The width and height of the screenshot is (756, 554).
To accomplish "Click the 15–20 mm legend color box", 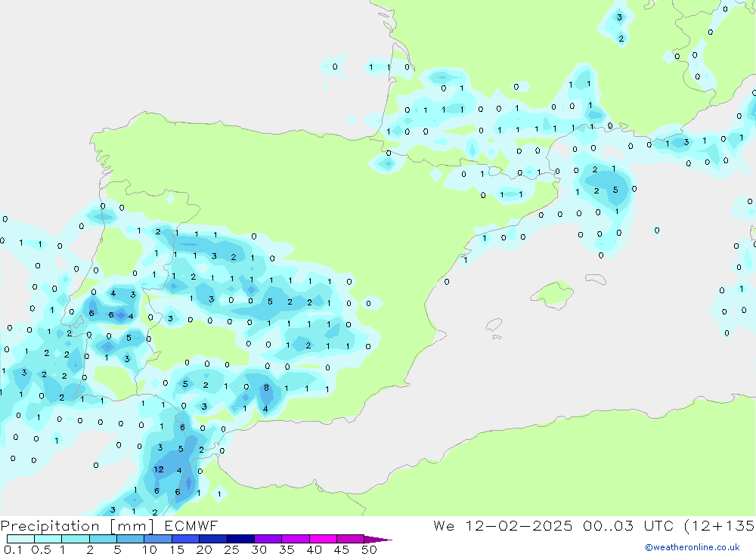I will [186, 539].
